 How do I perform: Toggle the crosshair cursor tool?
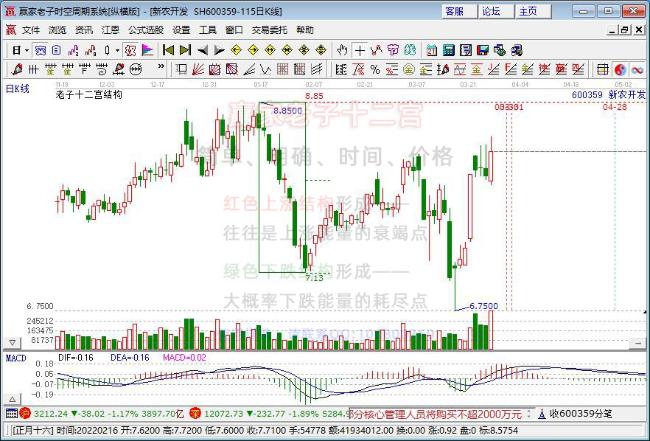(x=360, y=51)
